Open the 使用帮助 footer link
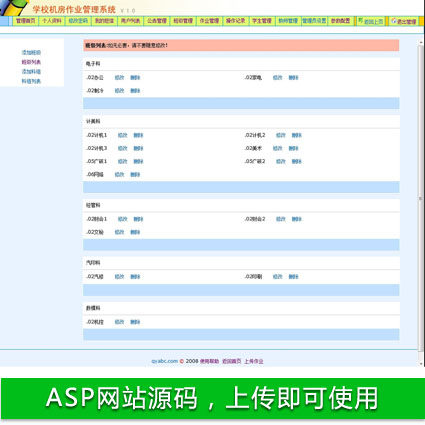Viewport: 425px width, 425px height. [209, 361]
